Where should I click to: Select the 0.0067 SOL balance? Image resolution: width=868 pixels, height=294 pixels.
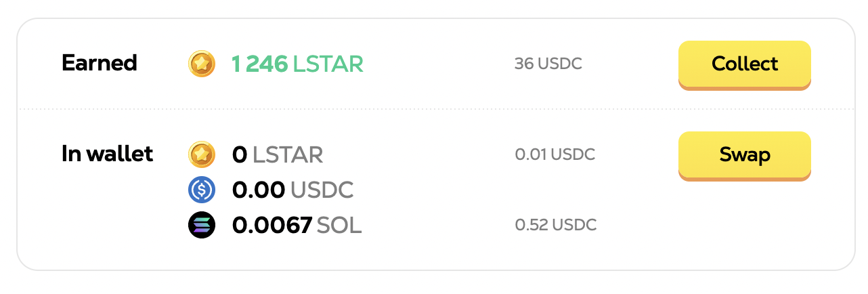297,225
